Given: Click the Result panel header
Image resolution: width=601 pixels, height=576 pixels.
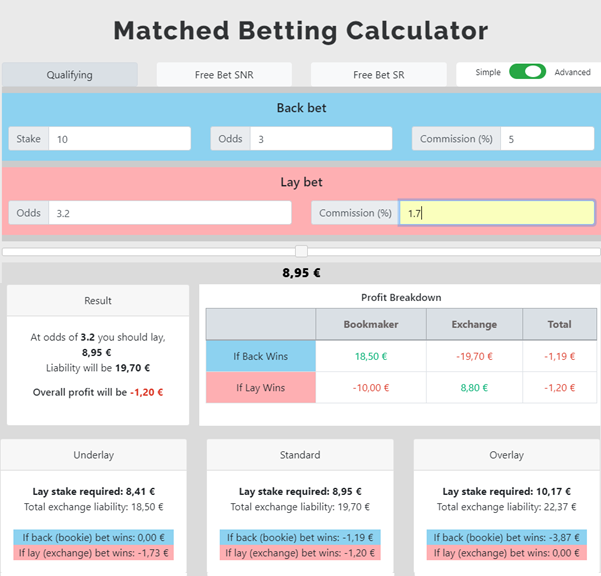Looking at the screenshot, I should (x=98, y=300).
